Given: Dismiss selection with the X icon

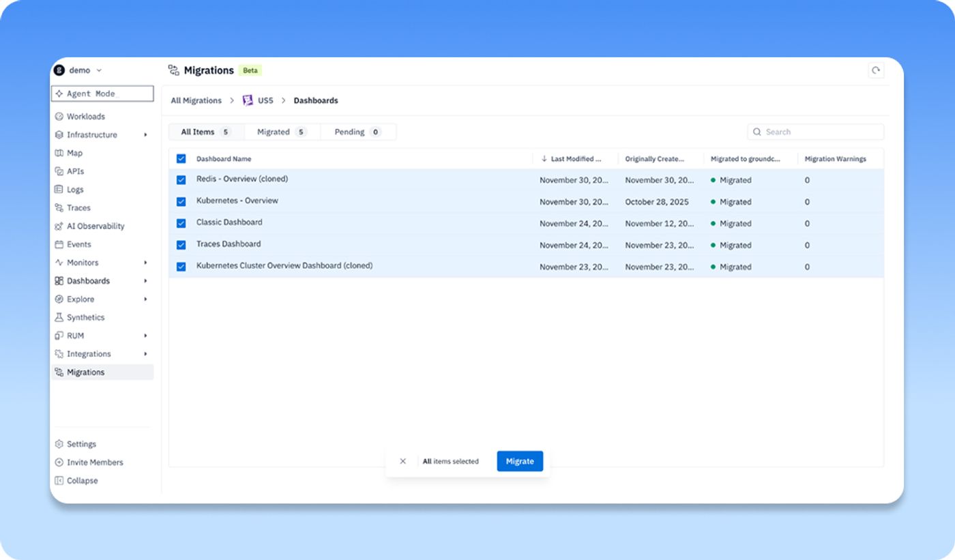Looking at the screenshot, I should (402, 461).
